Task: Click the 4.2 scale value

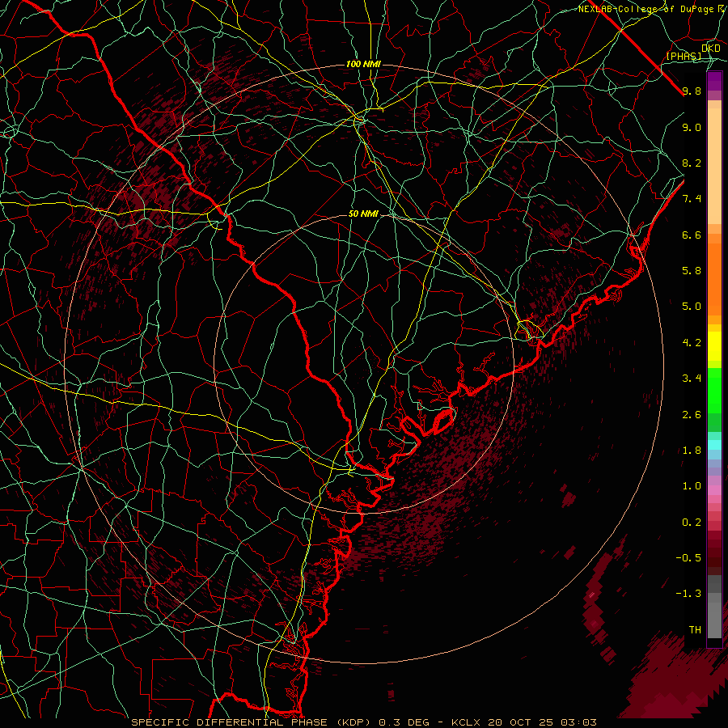Action: [692, 343]
